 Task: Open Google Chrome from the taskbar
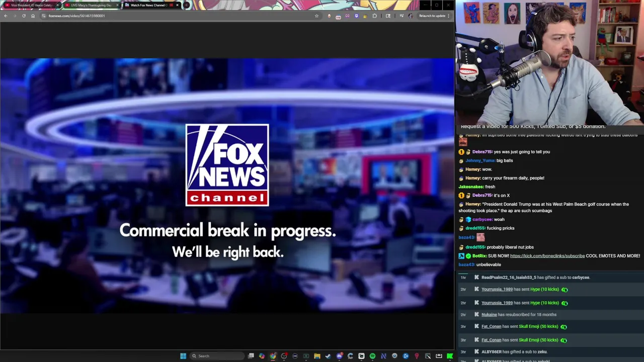click(273, 356)
